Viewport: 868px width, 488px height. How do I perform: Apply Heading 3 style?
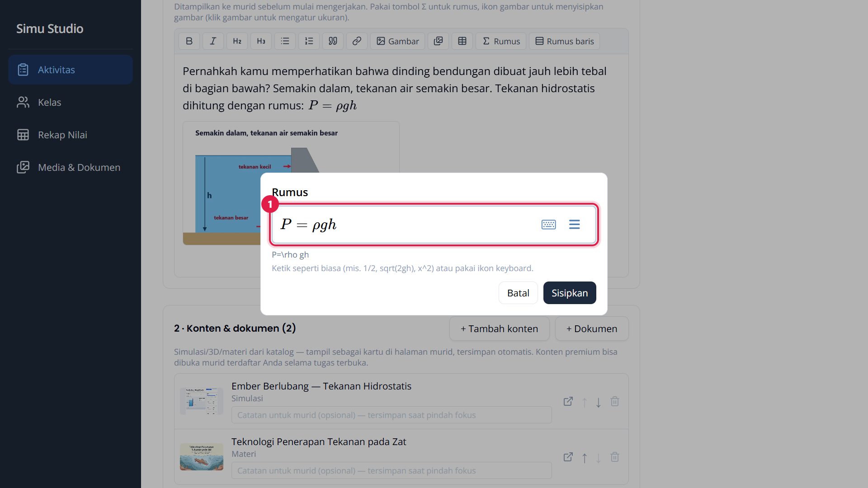point(261,41)
